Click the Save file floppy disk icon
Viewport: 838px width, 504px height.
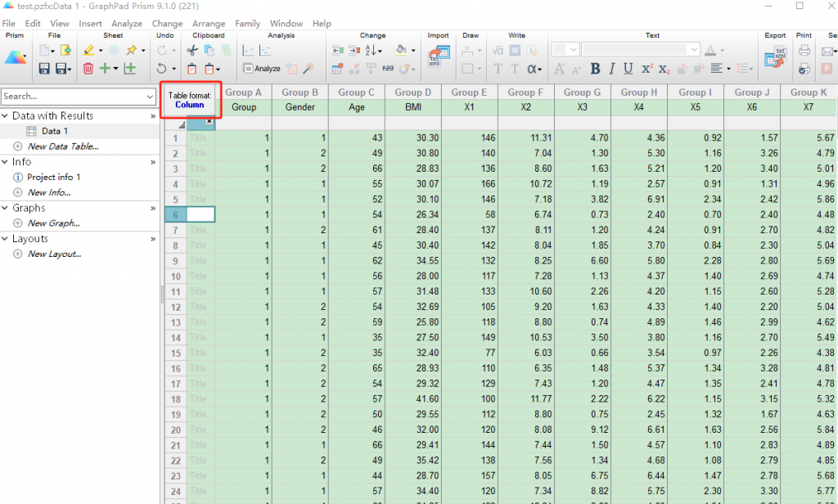pyautogui.click(x=44, y=69)
